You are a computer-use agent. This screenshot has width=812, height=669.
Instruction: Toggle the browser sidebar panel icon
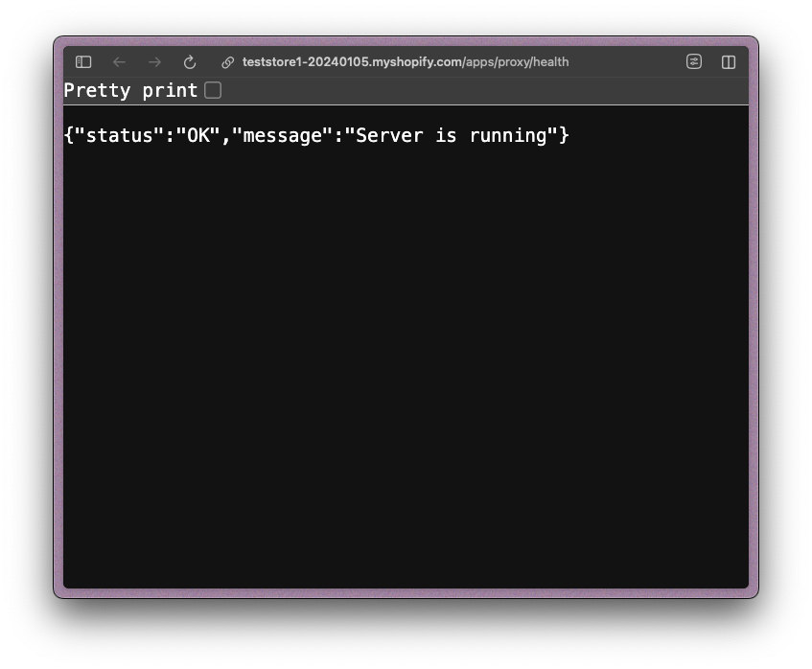(x=83, y=62)
